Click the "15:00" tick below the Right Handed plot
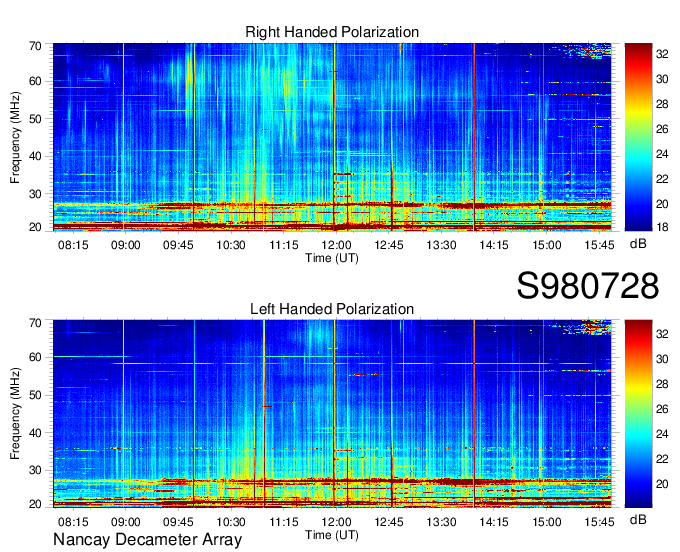 point(546,245)
